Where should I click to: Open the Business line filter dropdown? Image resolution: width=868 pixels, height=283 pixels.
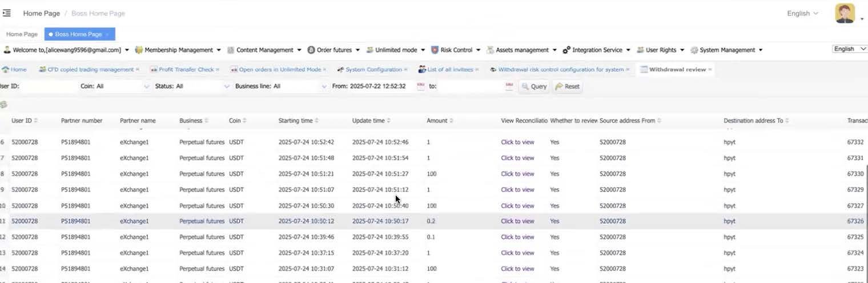tap(323, 87)
